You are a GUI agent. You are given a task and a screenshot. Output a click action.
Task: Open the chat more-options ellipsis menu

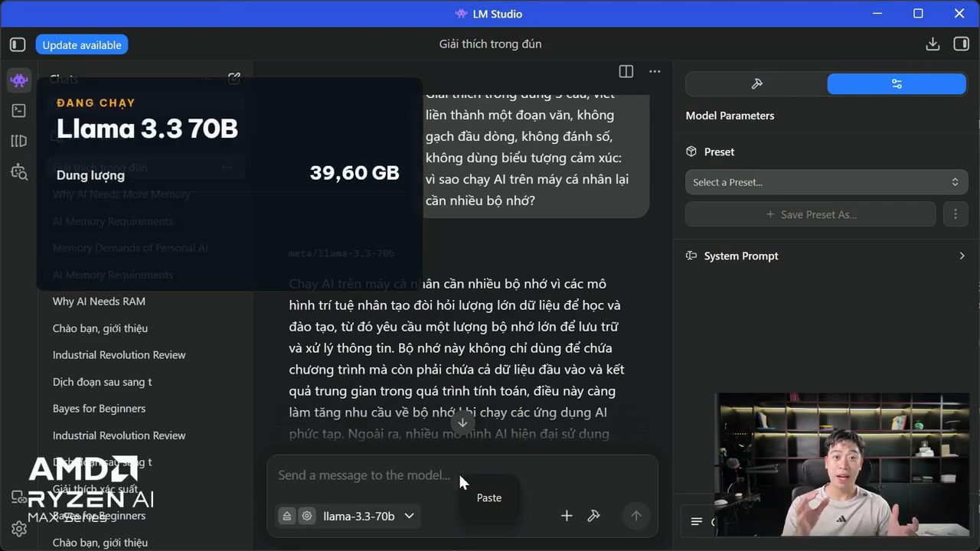[655, 71]
